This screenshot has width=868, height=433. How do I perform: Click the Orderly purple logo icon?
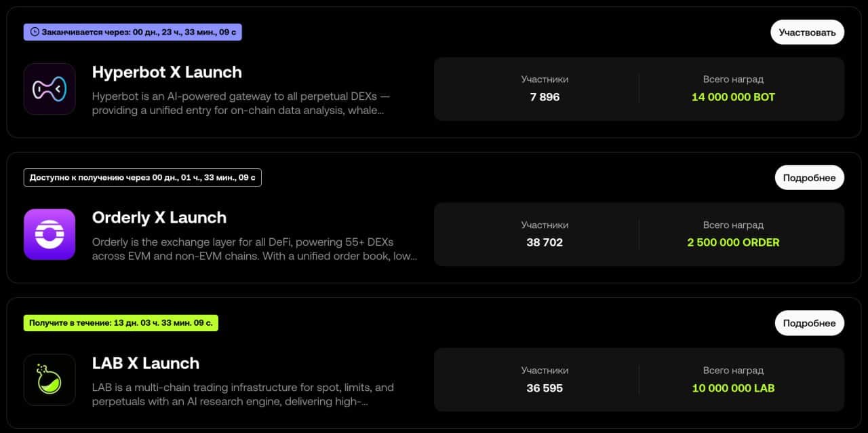click(x=50, y=234)
